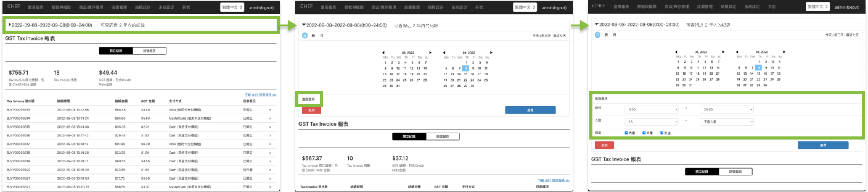Screen dimensions: 868x192
Task: Toggle the 外送 delivery checkbox
Action: coord(661,133)
